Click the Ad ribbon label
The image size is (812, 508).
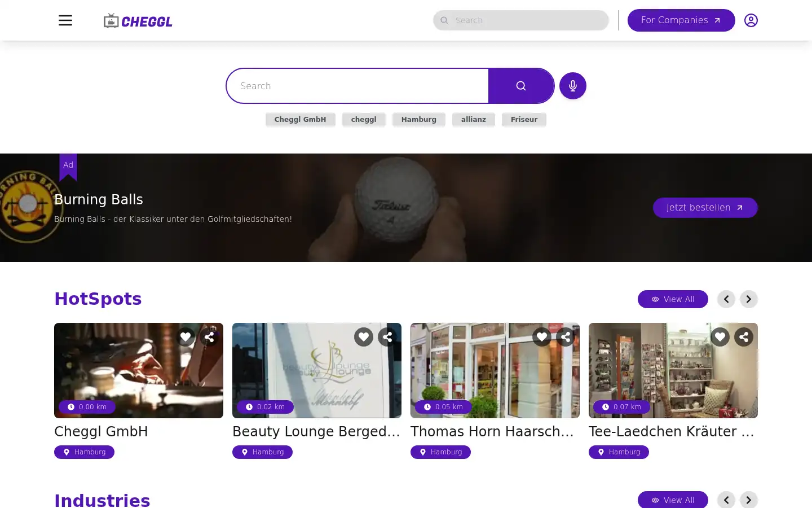(68, 167)
